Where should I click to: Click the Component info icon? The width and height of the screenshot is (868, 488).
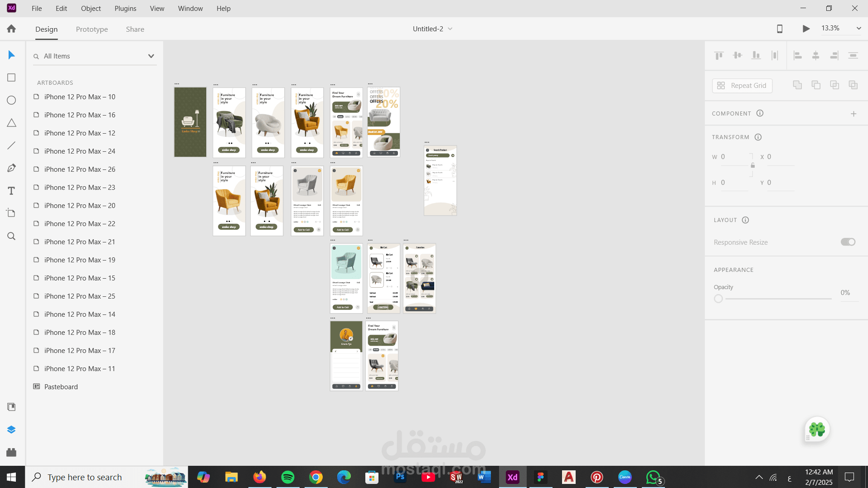point(760,113)
